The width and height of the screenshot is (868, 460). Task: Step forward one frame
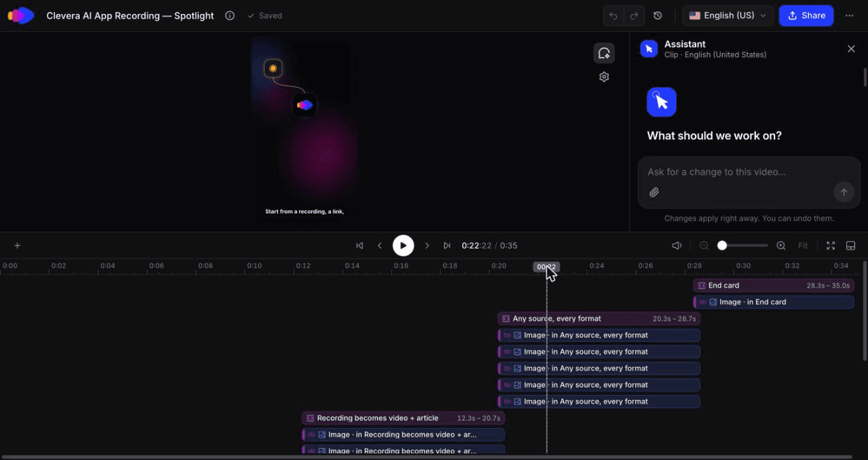(427, 245)
